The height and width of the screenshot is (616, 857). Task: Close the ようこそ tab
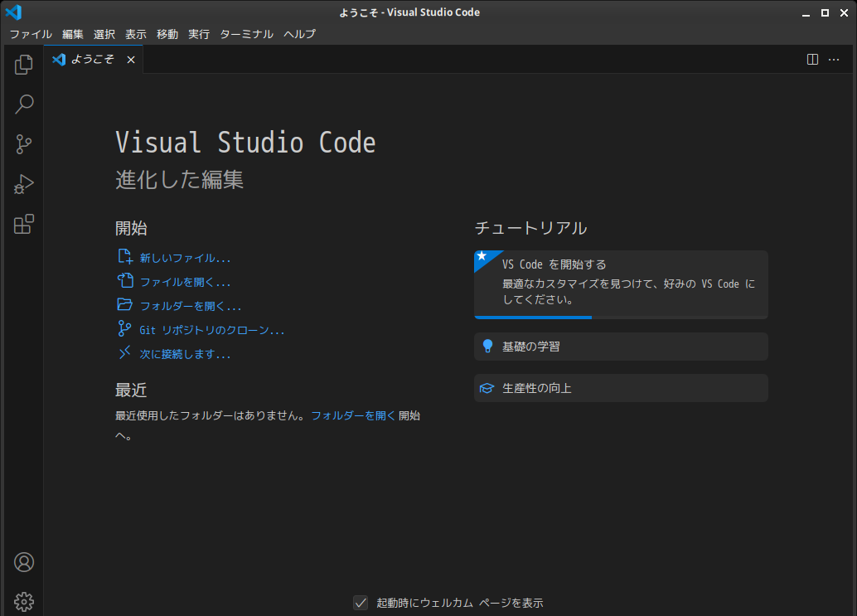coord(131,60)
